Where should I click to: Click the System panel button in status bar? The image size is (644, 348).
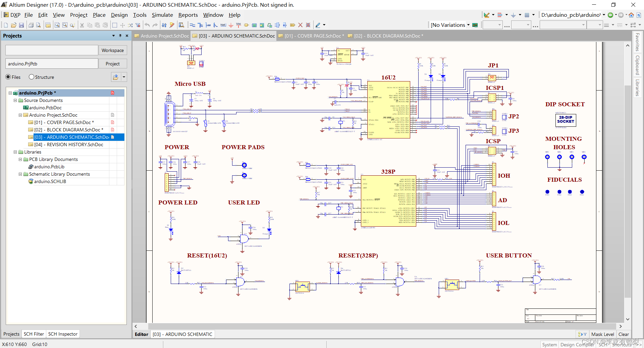coord(549,345)
